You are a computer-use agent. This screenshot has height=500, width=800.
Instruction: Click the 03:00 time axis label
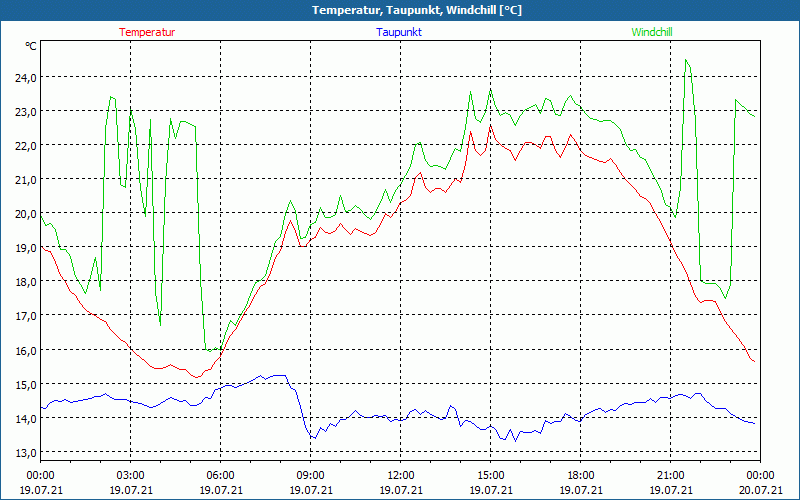click(131, 476)
